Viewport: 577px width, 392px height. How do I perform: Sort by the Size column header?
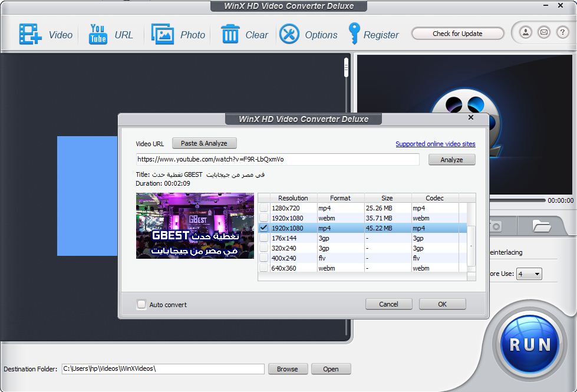tap(387, 198)
